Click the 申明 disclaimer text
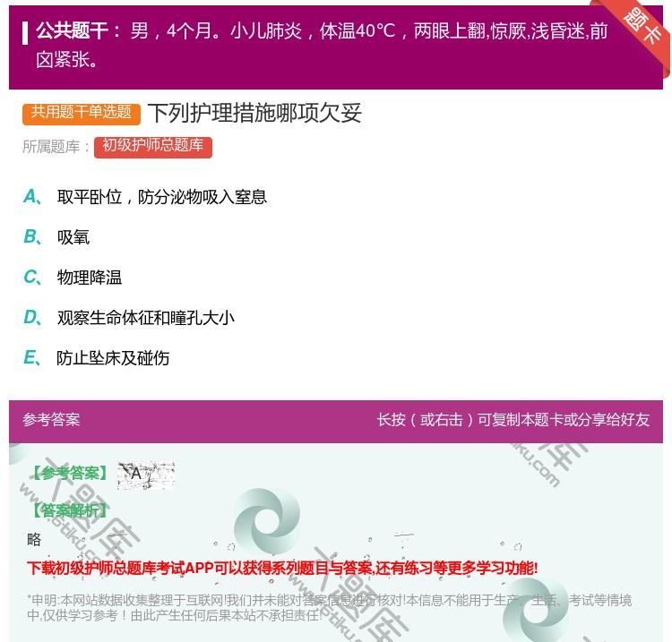Screen dimensions: 672x642 pyautogui.click(x=329, y=608)
